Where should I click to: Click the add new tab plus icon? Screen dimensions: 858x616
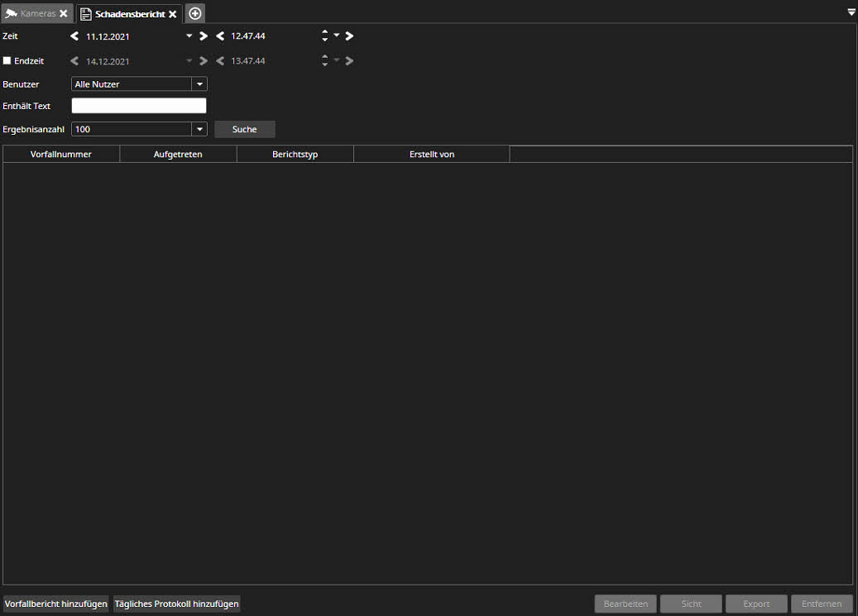(195, 14)
